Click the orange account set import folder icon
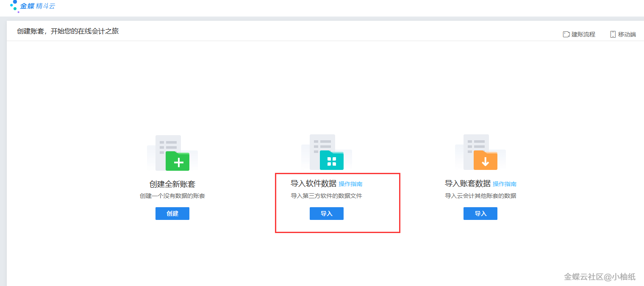Image resolution: width=644 pixels, height=286 pixels. (x=485, y=160)
